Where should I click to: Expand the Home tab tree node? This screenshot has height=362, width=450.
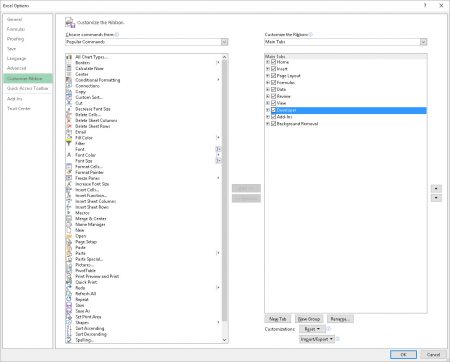click(x=268, y=62)
